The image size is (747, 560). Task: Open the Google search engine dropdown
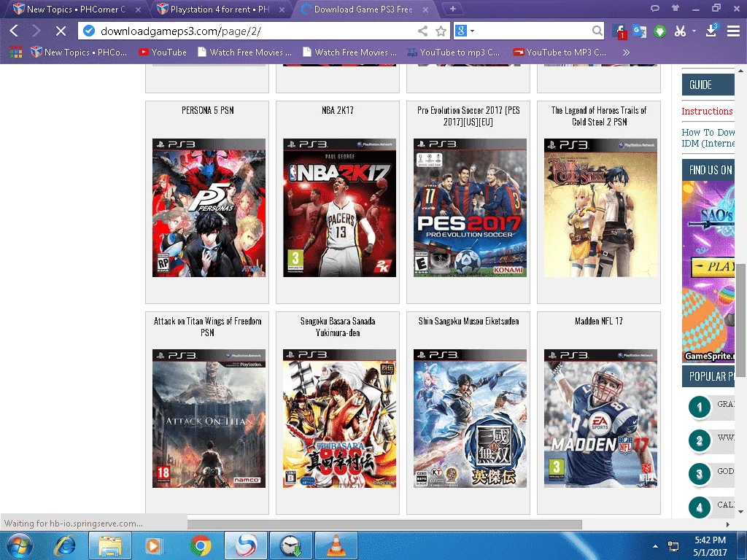click(472, 31)
